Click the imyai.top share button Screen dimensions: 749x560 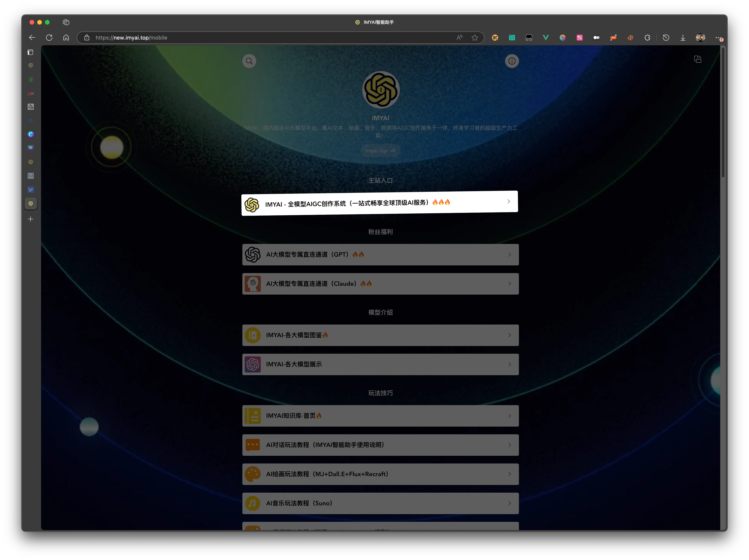[x=380, y=151]
